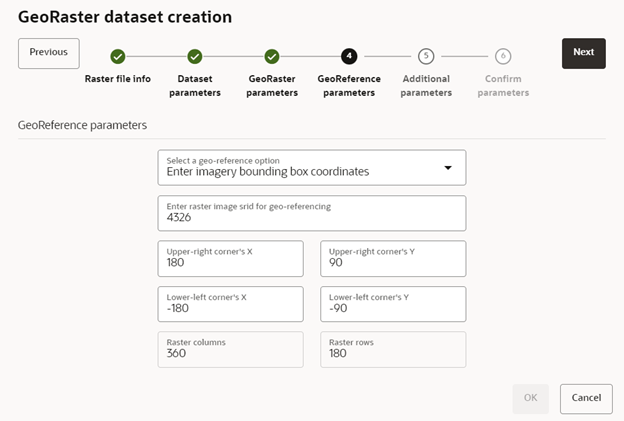
Task: Open the Raster file info step label
Action: tap(118, 79)
